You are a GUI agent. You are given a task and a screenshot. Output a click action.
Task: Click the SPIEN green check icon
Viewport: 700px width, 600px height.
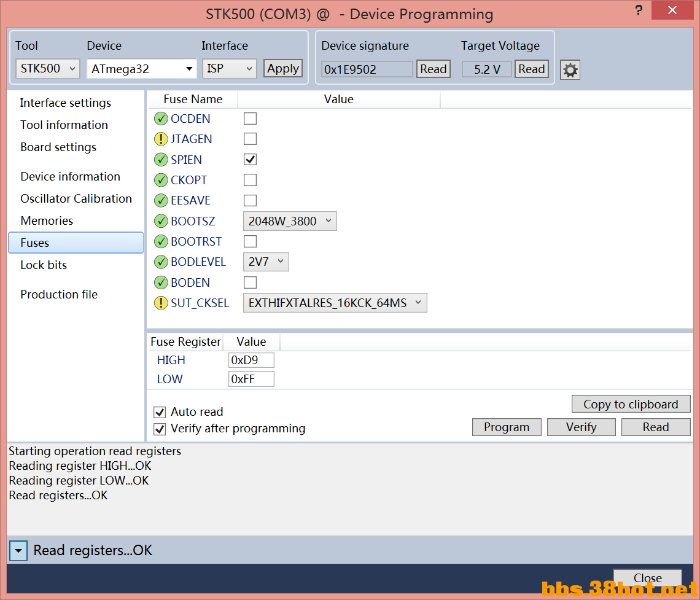point(161,160)
